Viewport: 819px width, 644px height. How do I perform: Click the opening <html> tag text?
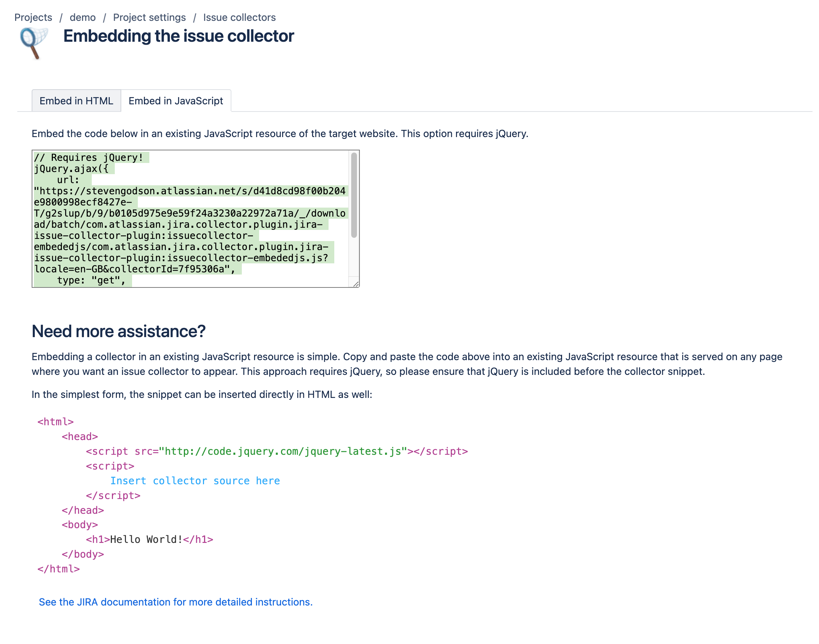(x=55, y=422)
